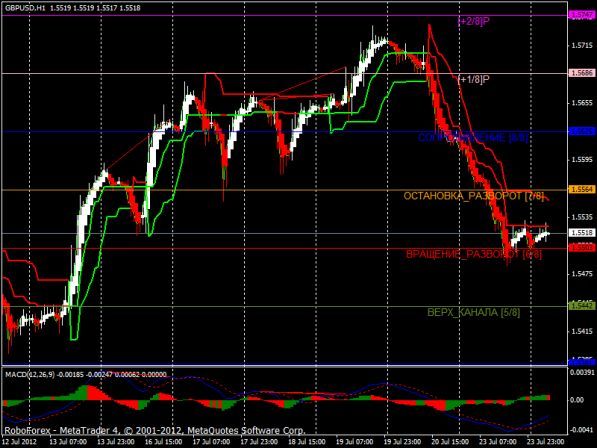
Task: Select the [+1/8]P level label
Action: (474, 79)
